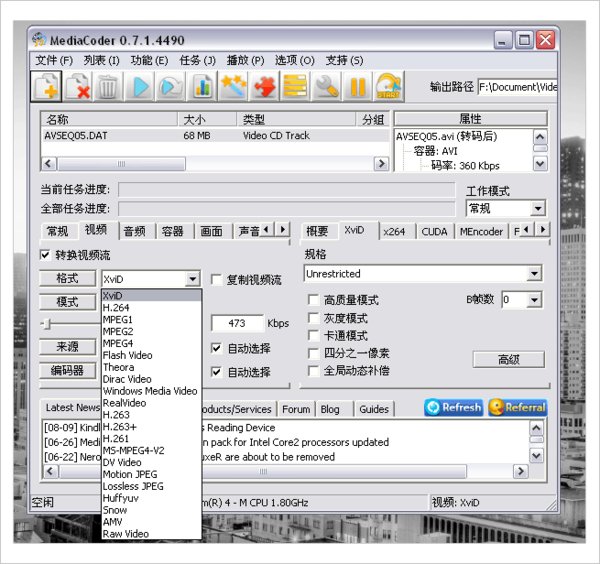Click the remove file icon with red X
Screen dimensions: 600x564
click(78, 87)
